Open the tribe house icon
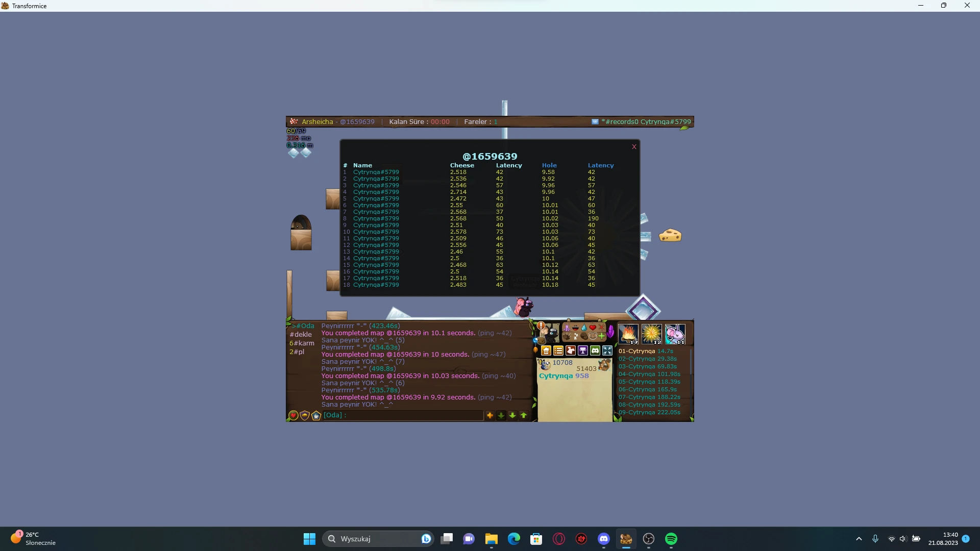The height and width of the screenshot is (551, 980). (x=546, y=350)
